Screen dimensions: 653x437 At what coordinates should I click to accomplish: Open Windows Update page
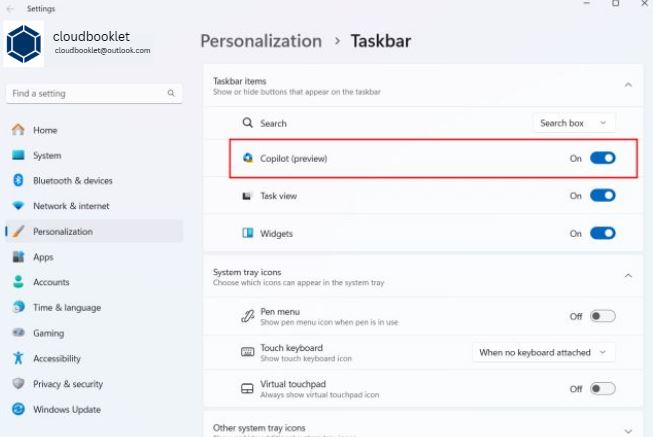[x=94, y=410]
